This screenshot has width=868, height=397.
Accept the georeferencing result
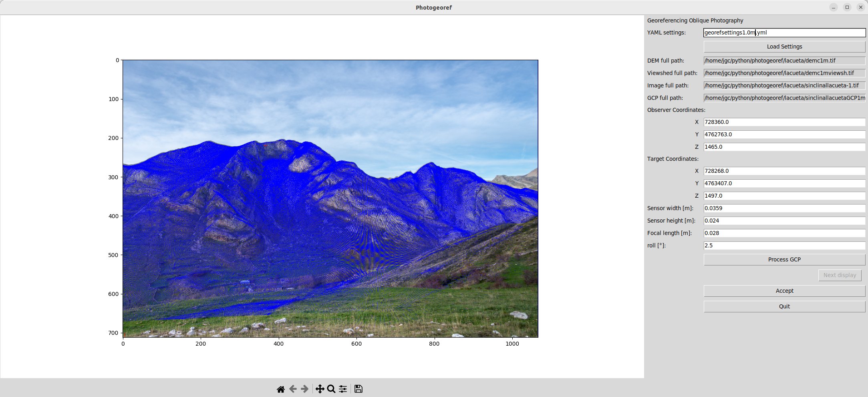click(x=784, y=291)
